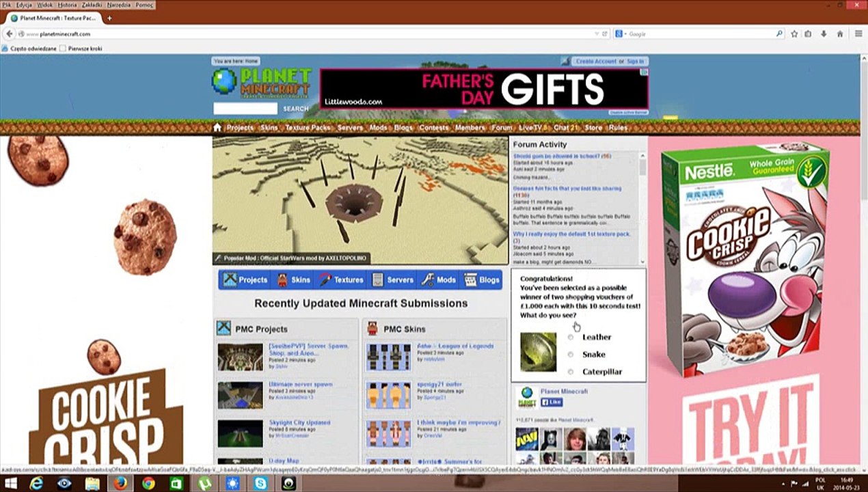The width and height of the screenshot is (868, 492).
Task: Open the uTorrent taskbar icon
Action: [x=204, y=483]
